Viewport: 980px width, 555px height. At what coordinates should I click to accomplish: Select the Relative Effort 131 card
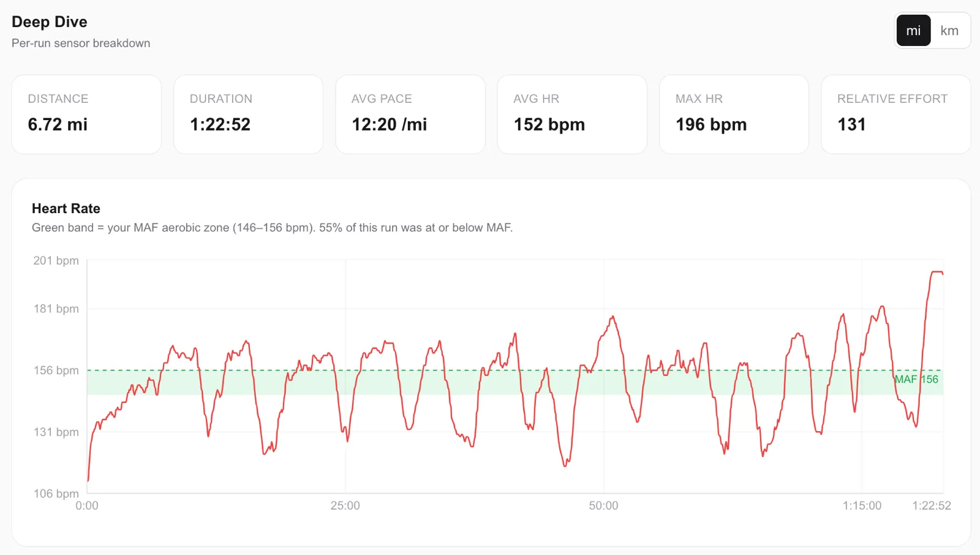click(x=895, y=115)
